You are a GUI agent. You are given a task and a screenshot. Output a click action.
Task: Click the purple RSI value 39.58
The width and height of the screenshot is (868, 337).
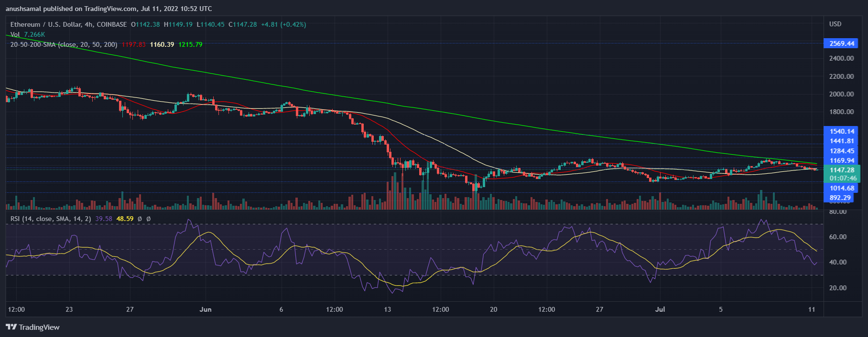[104, 219]
